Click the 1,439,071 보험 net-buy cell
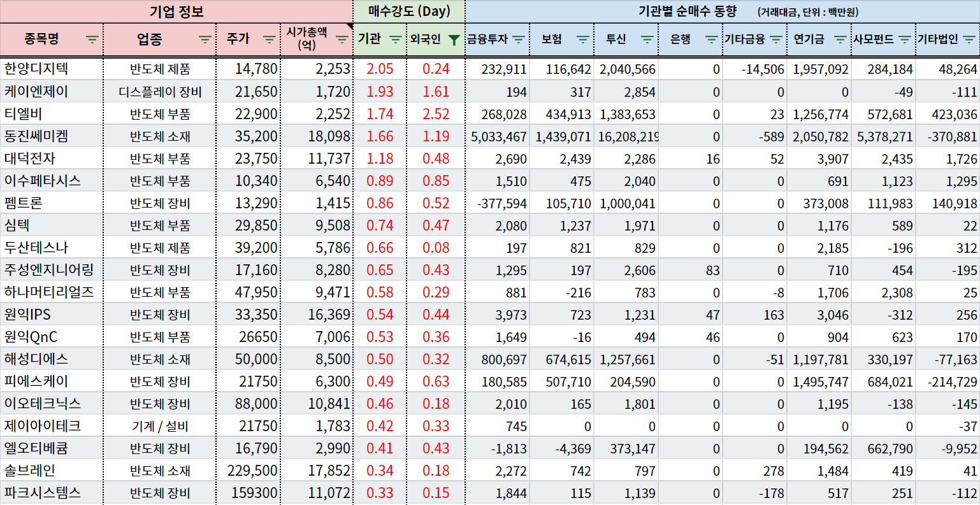The width and height of the screenshot is (980, 505). (562, 136)
